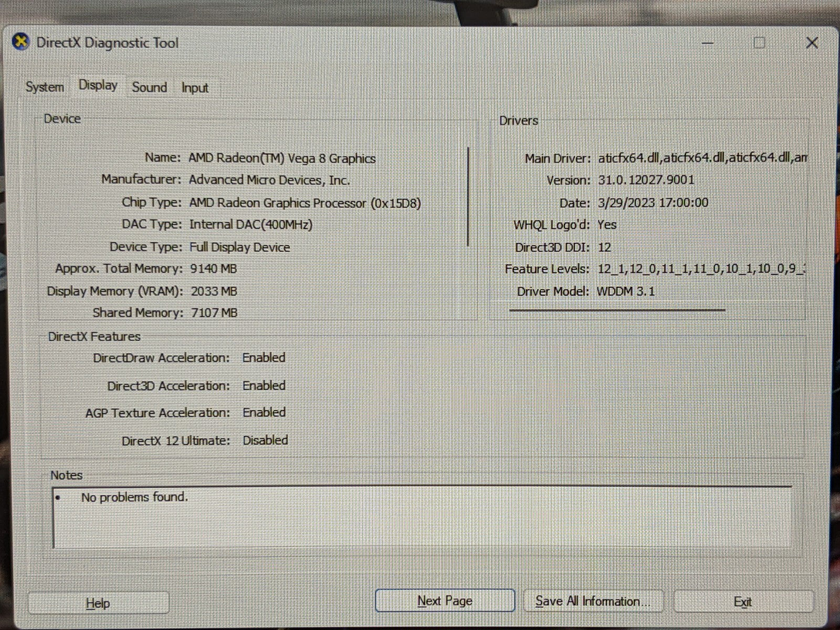Click the Main Driver aticfx64.dll value

pyautogui.click(x=702, y=158)
